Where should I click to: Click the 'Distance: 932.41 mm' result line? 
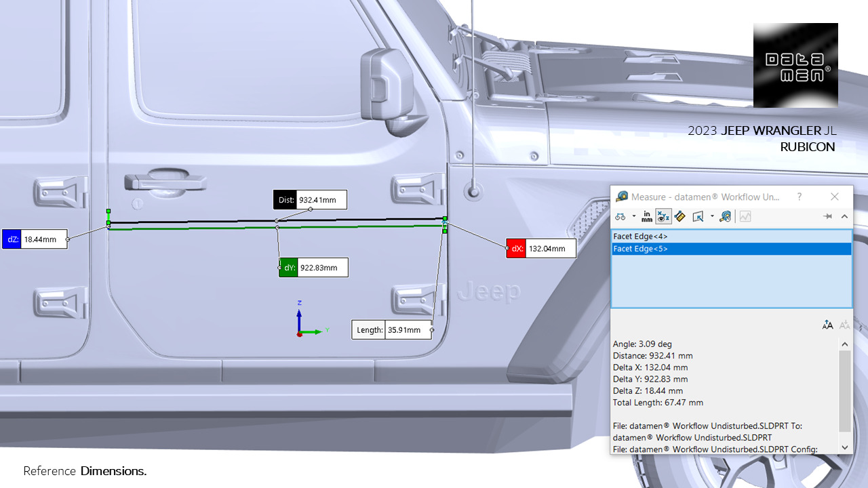[x=653, y=356]
